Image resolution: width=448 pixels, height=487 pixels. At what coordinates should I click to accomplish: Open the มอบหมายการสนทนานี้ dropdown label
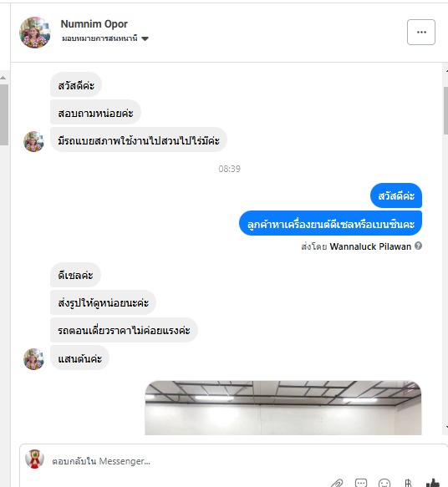[99, 38]
